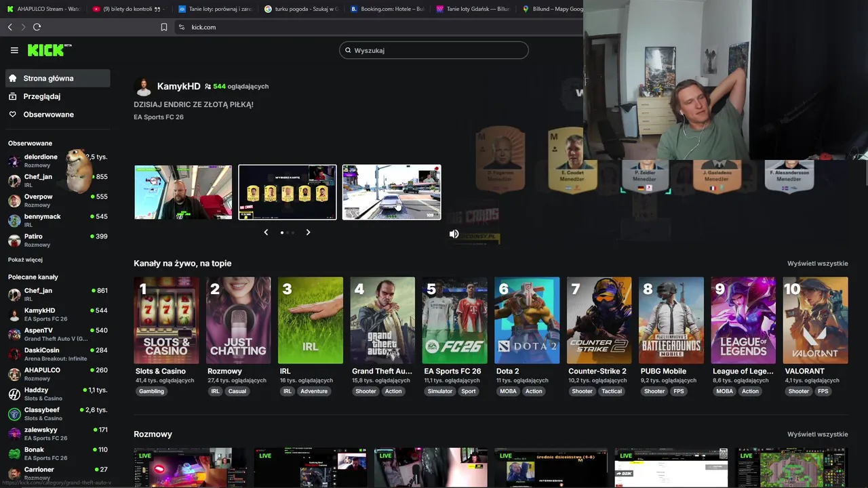Open Slots & Casino category card
Screen dimensions: 868x488
pos(166,321)
